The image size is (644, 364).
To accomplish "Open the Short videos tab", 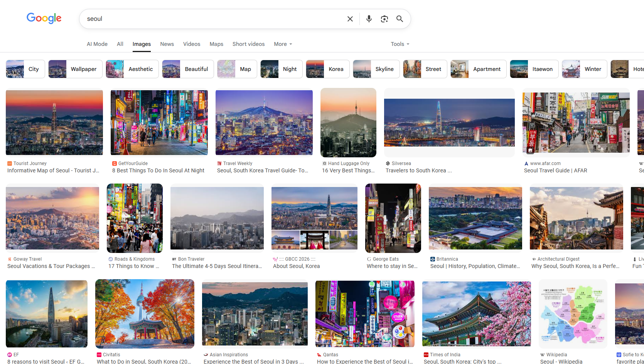I will click(x=248, y=44).
